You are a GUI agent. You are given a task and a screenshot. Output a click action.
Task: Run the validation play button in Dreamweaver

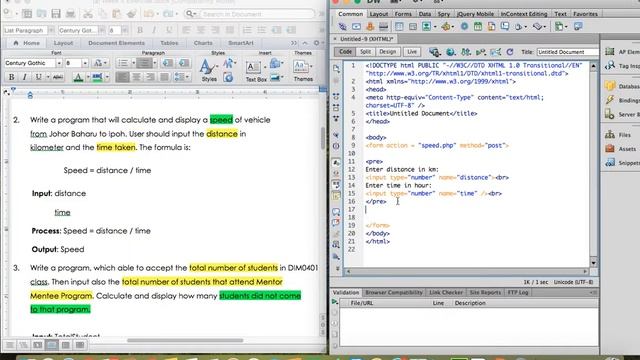335,302
